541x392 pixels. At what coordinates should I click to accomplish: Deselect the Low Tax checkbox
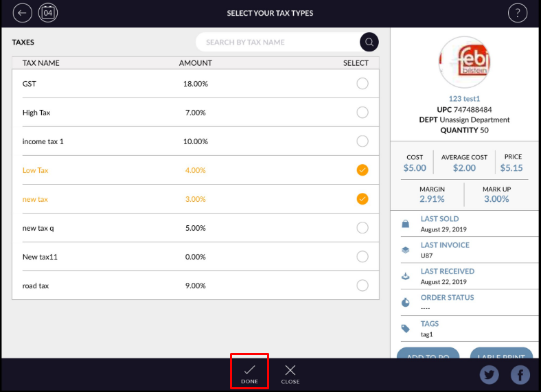pyautogui.click(x=362, y=170)
